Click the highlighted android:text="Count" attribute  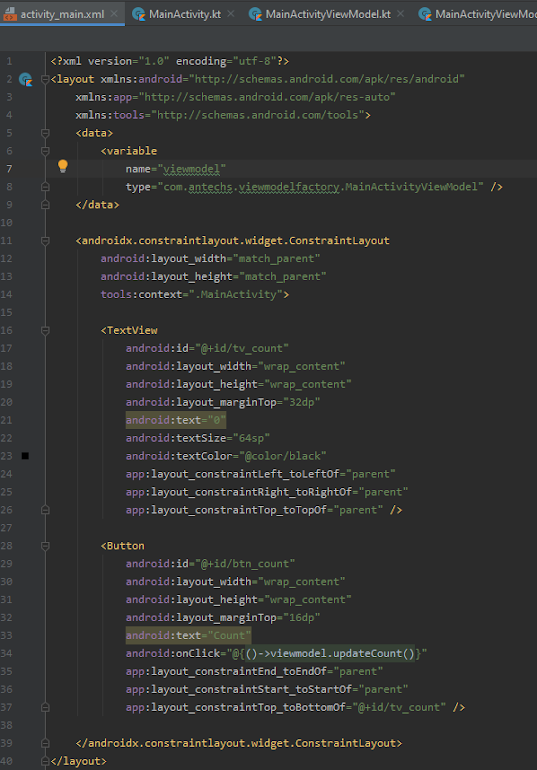coord(188,635)
